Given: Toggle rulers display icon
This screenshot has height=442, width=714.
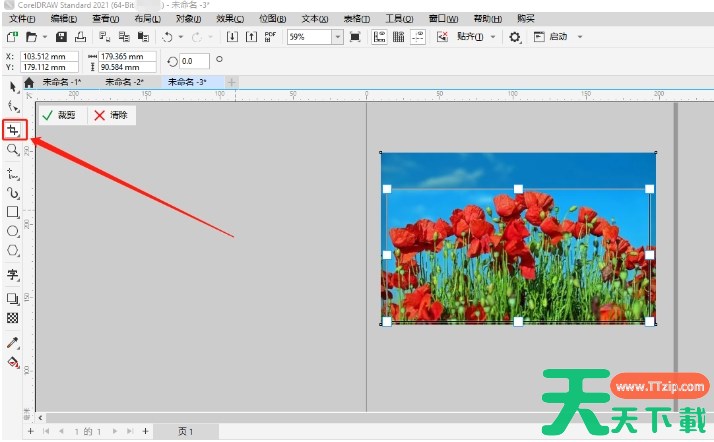Looking at the screenshot, I should (379, 37).
